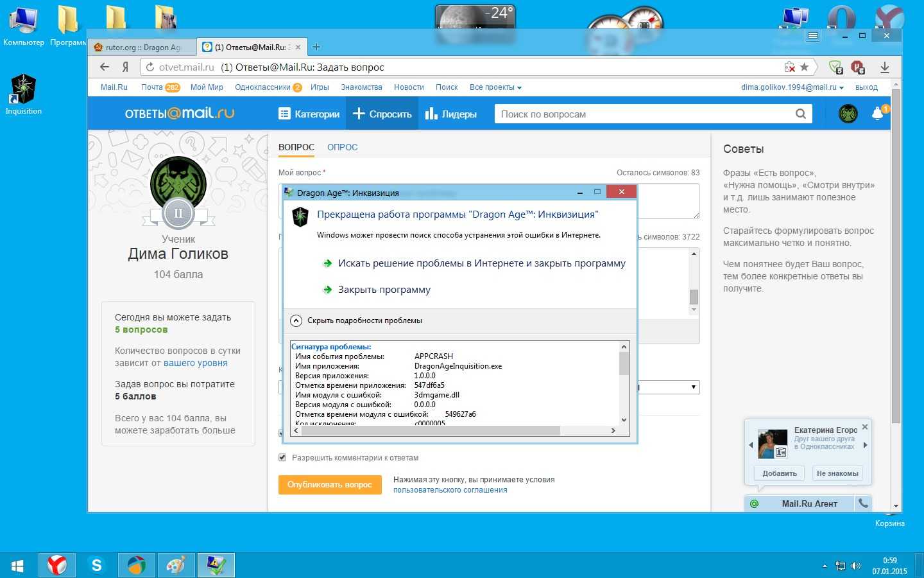The width and height of the screenshot is (924, 578).
Task: Open user avatar in blue header
Action: pyautogui.click(x=848, y=114)
